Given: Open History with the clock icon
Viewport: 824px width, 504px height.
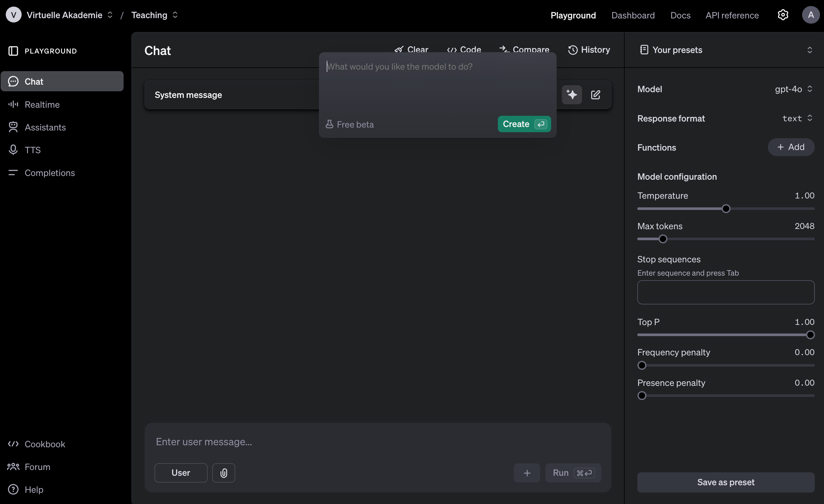Looking at the screenshot, I should coord(589,50).
